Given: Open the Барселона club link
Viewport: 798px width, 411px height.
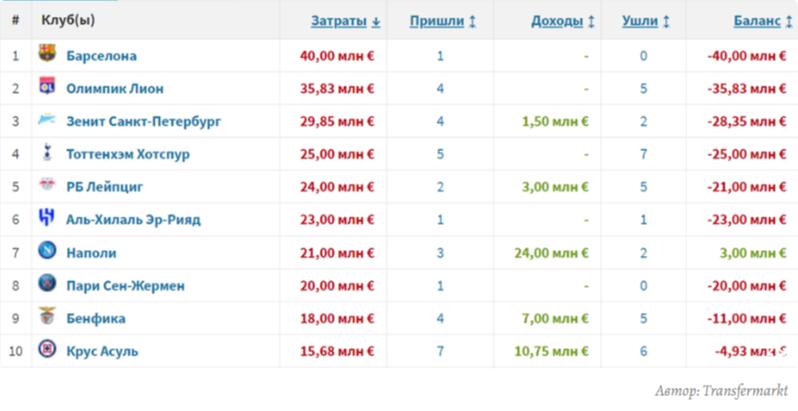Looking at the screenshot, I should tap(101, 56).
